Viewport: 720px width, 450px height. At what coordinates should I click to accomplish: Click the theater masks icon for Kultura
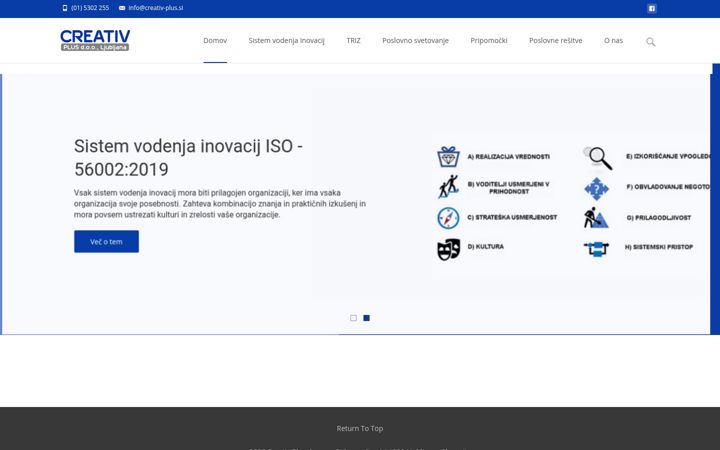[x=448, y=249]
